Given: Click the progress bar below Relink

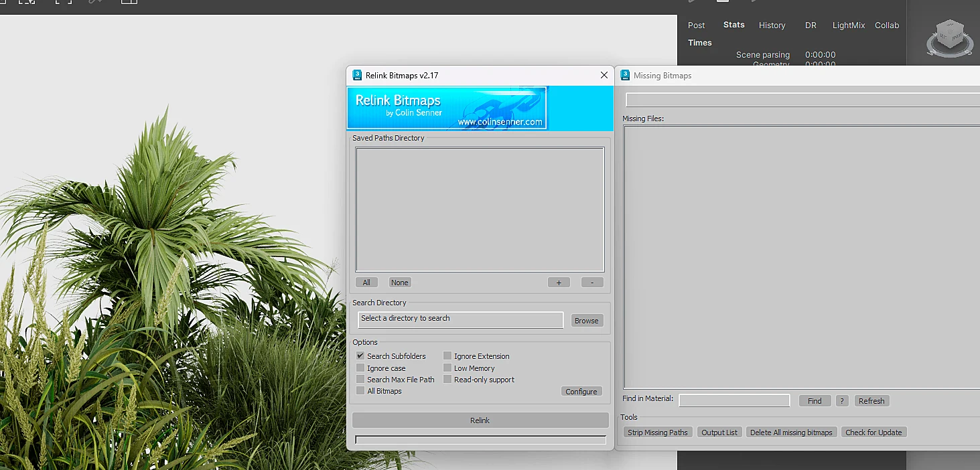Looking at the screenshot, I should [x=480, y=440].
